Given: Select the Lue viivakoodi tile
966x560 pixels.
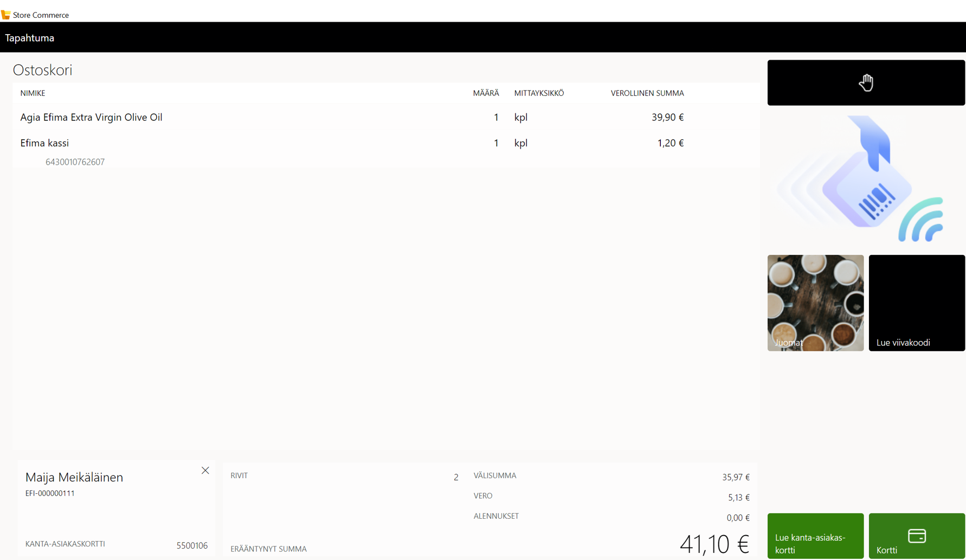Looking at the screenshot, I should (x=917, y=303).
